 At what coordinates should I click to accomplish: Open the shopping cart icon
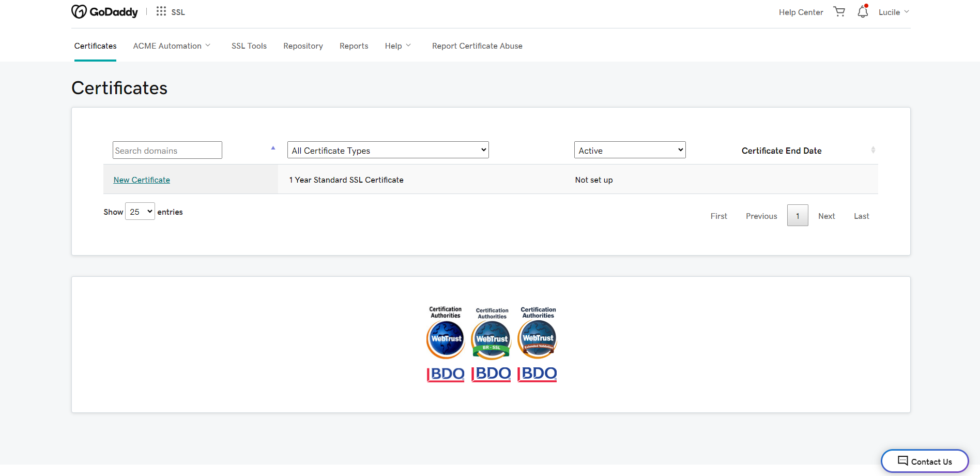click(839, 11)
